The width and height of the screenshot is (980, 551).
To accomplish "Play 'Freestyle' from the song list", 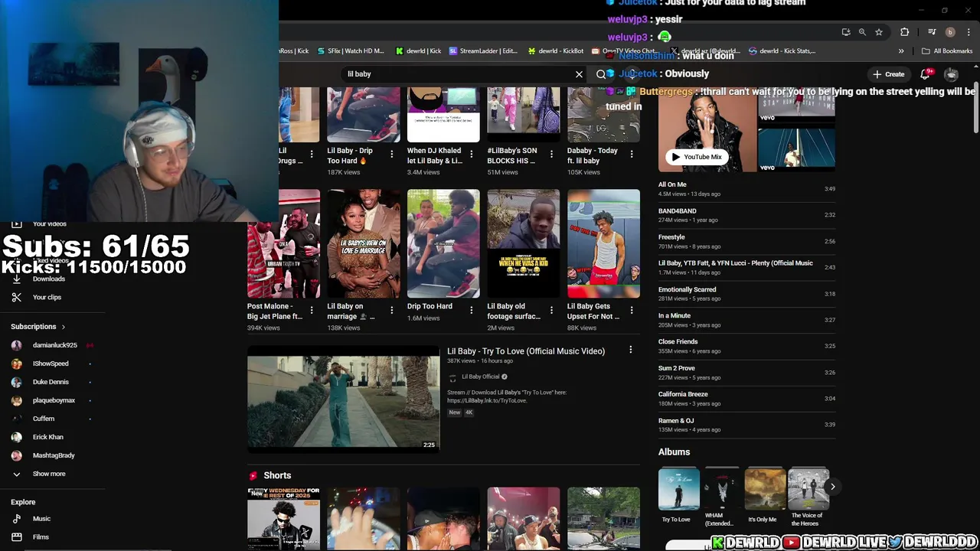I will click(746, 241).
